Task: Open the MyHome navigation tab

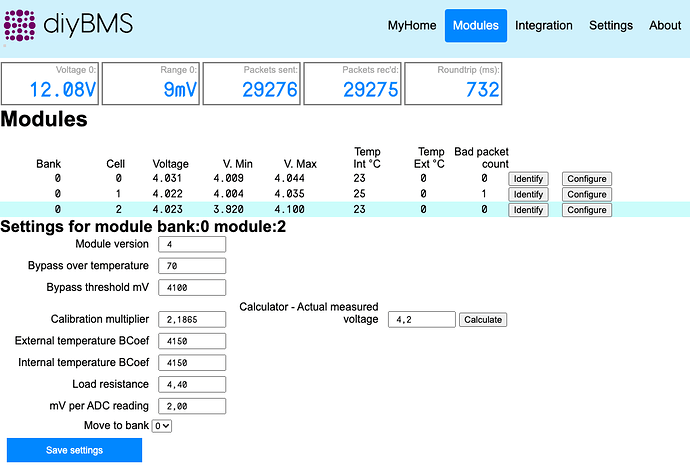Action: point(412,26)
